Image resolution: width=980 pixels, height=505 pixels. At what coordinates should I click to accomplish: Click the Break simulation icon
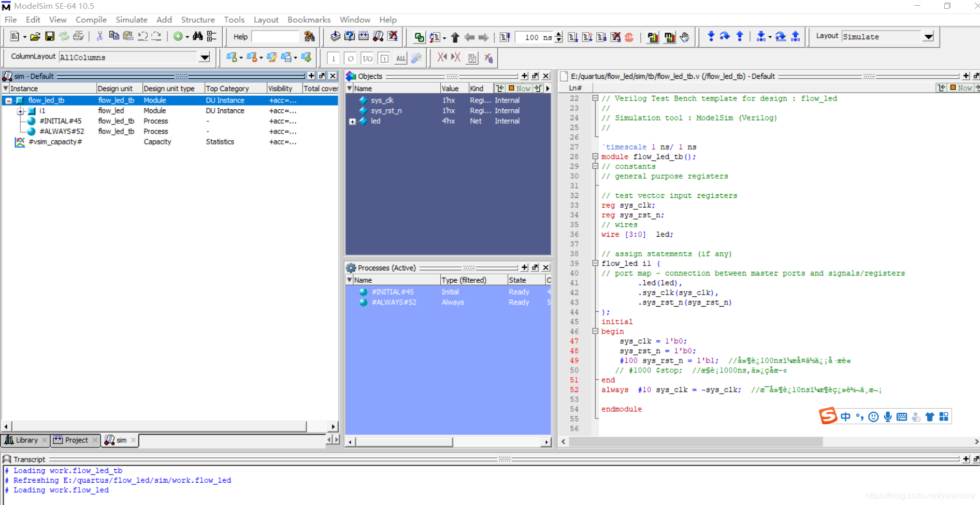tap(615, 37)
